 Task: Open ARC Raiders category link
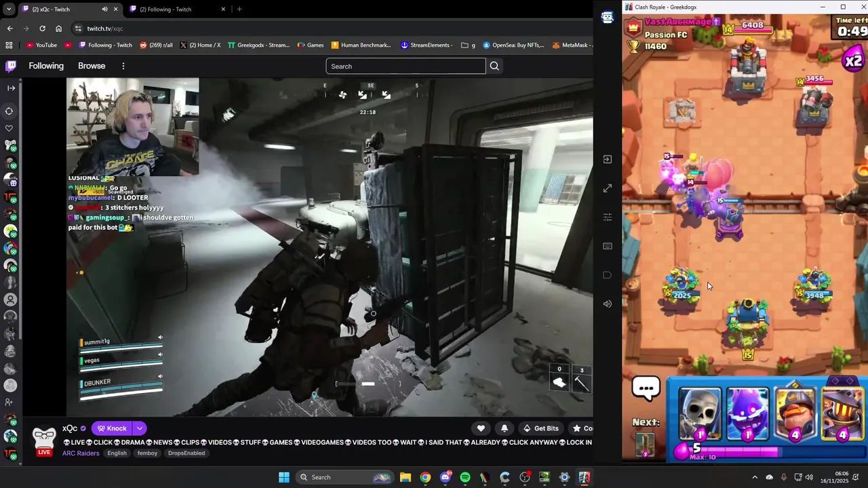(x=80, y=453)
